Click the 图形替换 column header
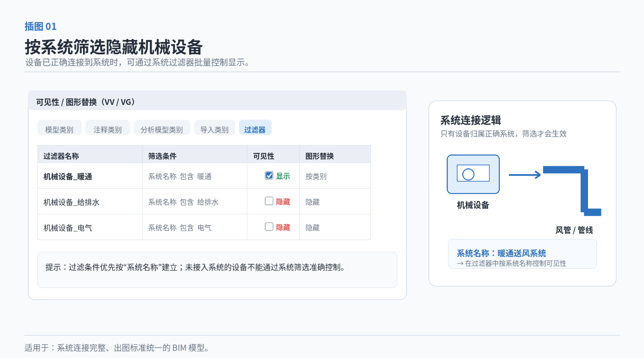Screen dimensions: 644x358 tap(335, 154)
